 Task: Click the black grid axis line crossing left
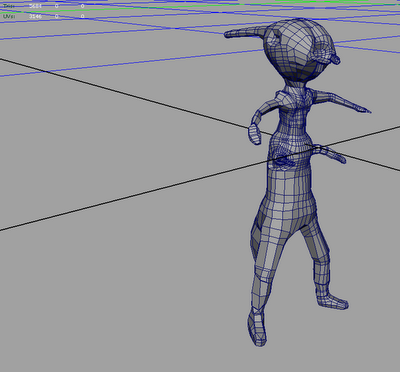point(133,95)
